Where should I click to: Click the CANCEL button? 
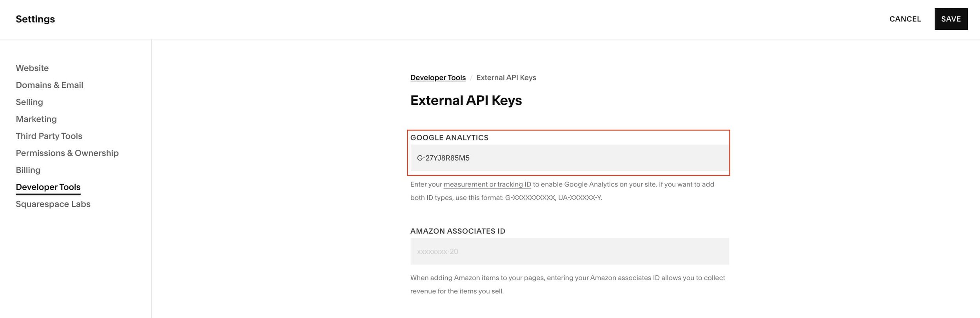coord(905,19)
